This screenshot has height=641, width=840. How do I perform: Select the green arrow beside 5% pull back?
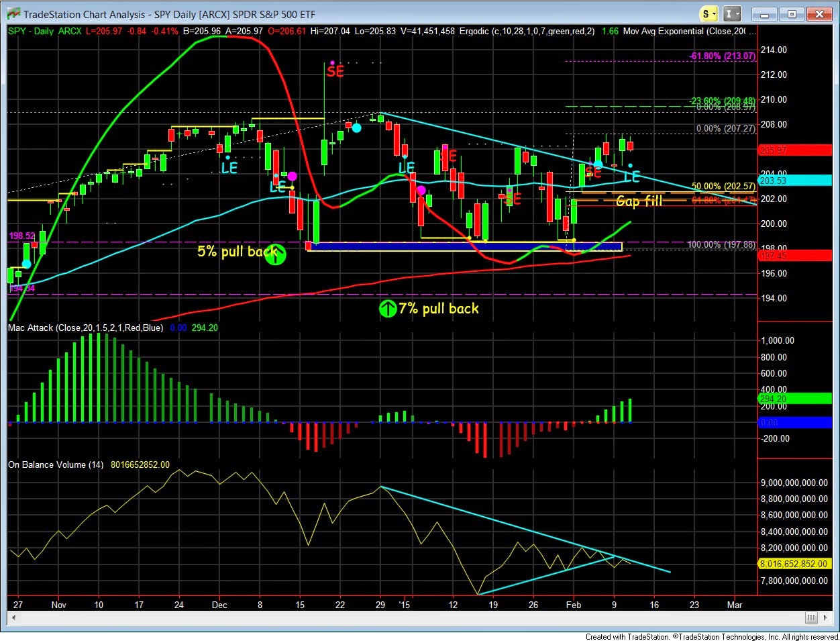(276, 254)
